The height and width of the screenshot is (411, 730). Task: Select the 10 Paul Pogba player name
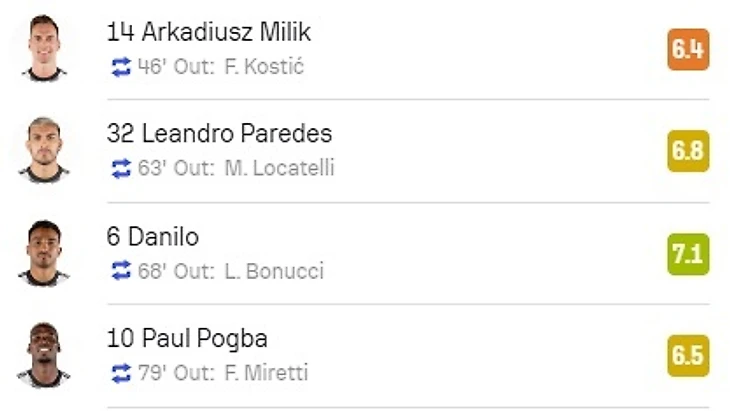click(x=186, y=338)
